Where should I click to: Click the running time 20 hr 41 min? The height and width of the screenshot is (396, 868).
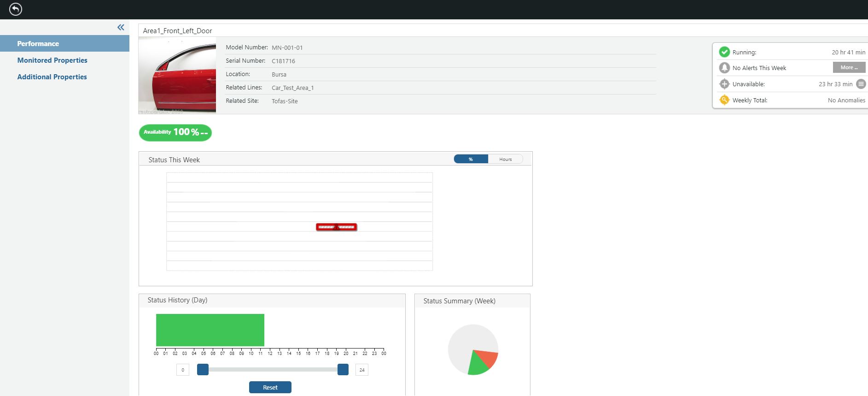click(x=848, y=52)
